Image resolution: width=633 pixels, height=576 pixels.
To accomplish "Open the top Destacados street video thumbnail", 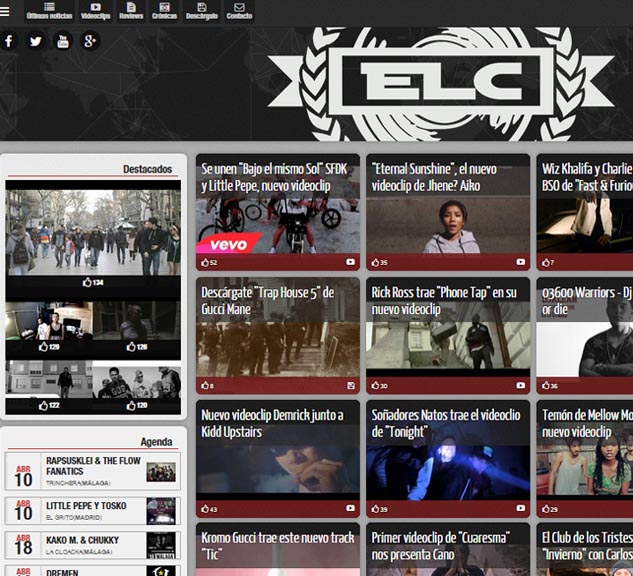I will 93,232.
